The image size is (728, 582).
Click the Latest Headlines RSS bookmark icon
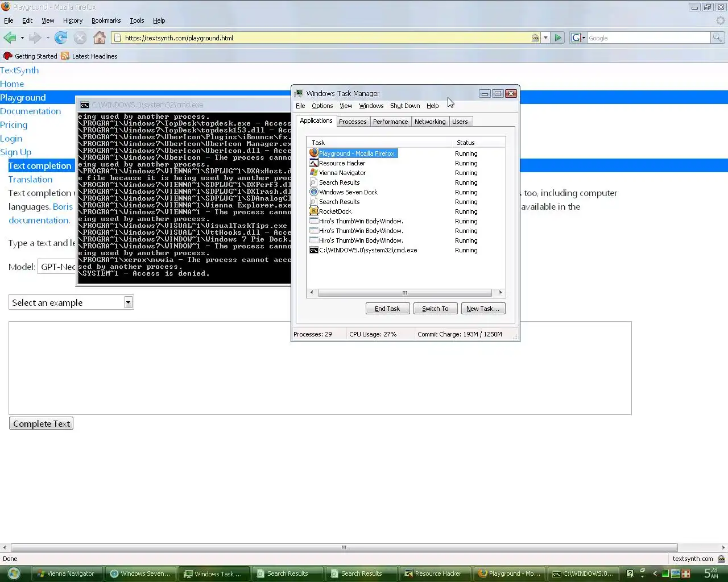click(65, 56)
